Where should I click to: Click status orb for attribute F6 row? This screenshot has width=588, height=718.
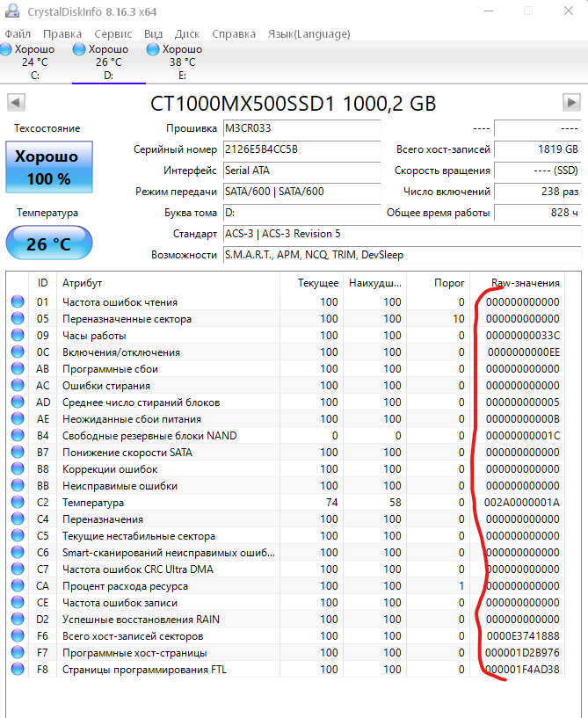tap(18, 636)
